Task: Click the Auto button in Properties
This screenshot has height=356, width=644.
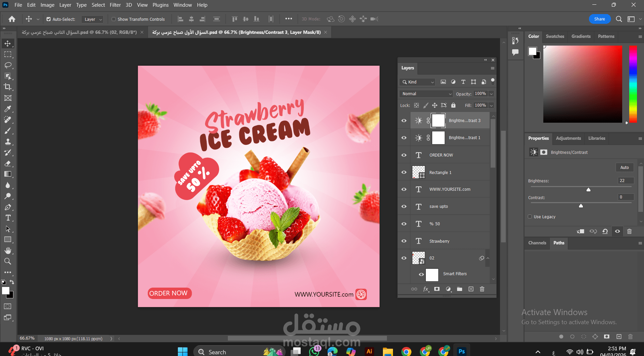Action: (625, 167)
